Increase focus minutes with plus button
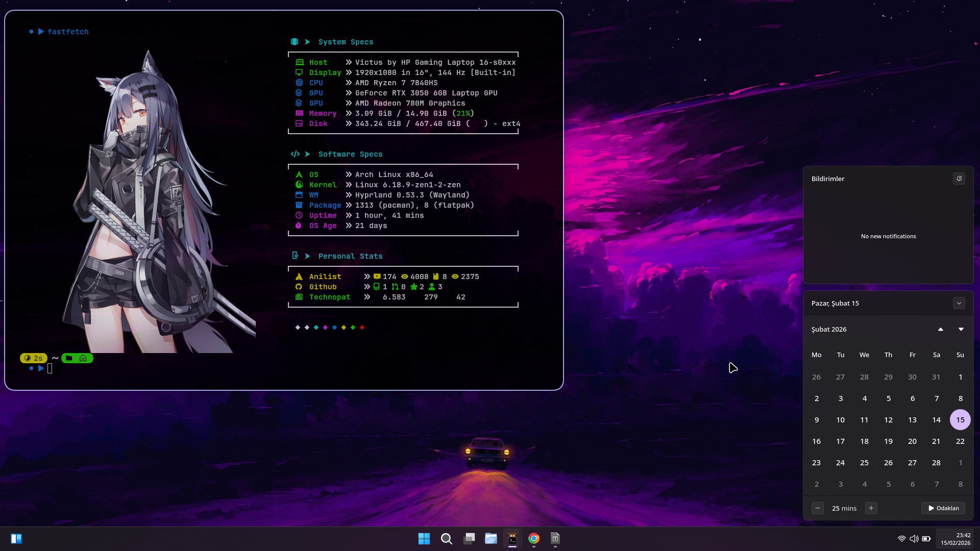 (x=871, y=508)
